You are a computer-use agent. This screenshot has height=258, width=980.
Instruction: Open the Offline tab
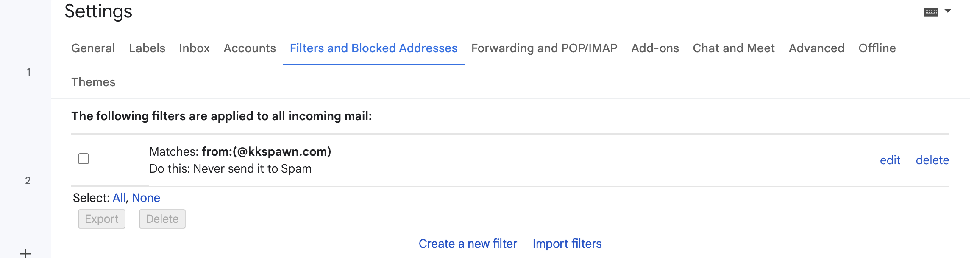click(x=877, y=48)
